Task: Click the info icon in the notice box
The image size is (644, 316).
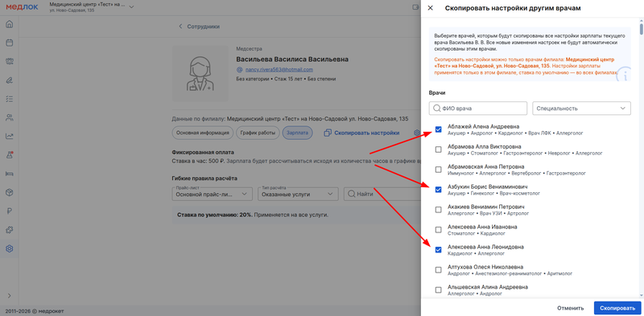Action: 625,74
